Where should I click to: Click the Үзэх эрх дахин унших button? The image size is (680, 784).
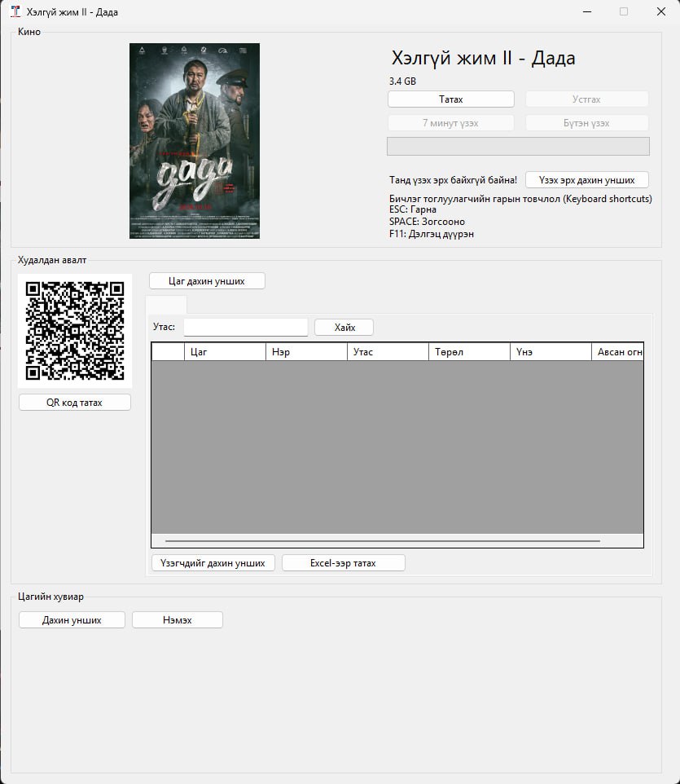pyautogui.click(x=586, y=180)
